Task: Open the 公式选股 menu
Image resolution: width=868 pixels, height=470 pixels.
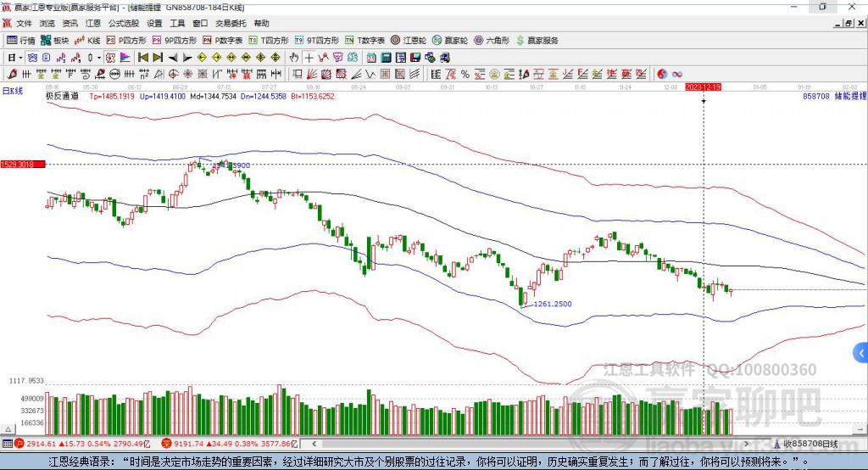Action: click(x=123, y=24)
